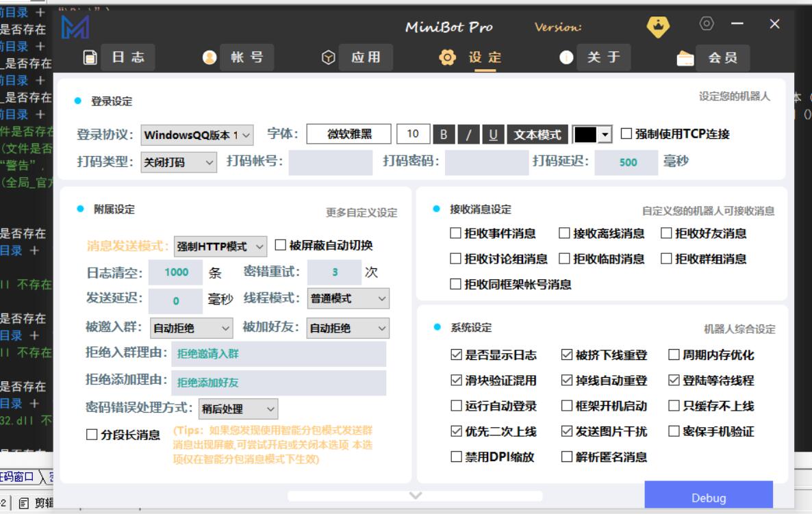Image resolution: width=812 pixels, height=514 pixels.
Task: Open the 关于 tab
Action: [x=604, y=57]
